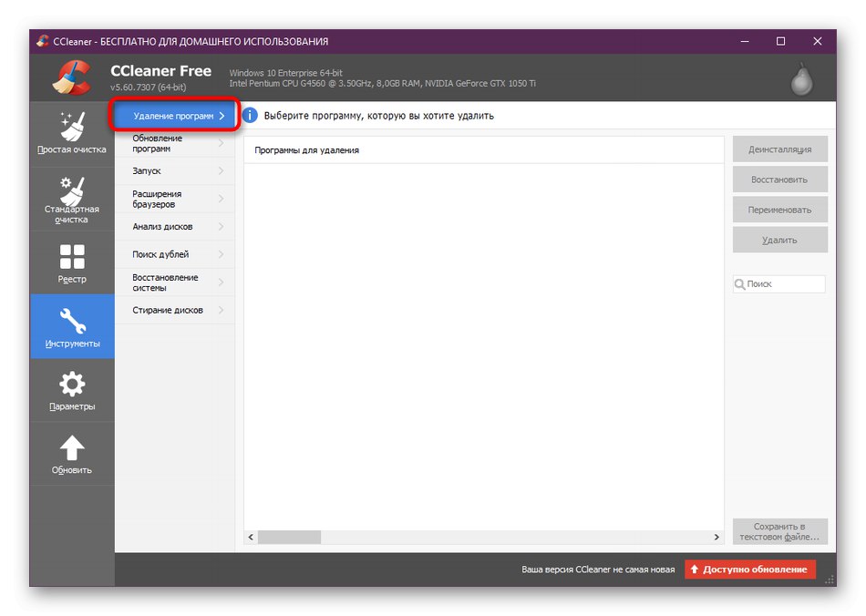Click text Ваша версия CCleaner не самая новая

coord(598,570)
